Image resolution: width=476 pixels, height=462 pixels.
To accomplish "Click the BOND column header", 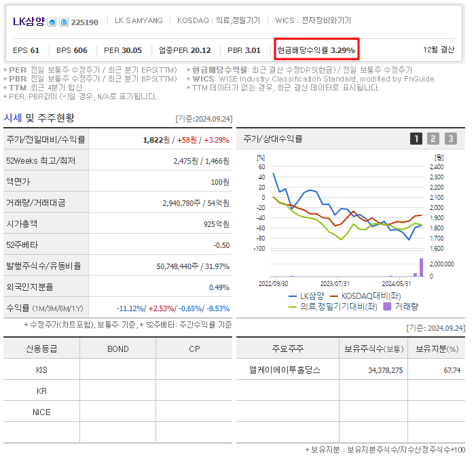I will (x=118, y=349).
